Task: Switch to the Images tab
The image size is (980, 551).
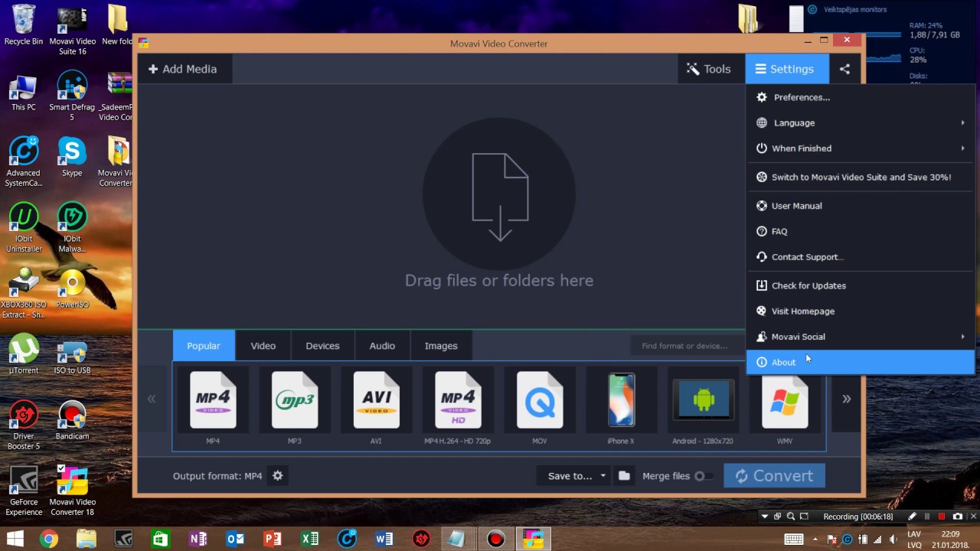Action: [x=441, y=346]
